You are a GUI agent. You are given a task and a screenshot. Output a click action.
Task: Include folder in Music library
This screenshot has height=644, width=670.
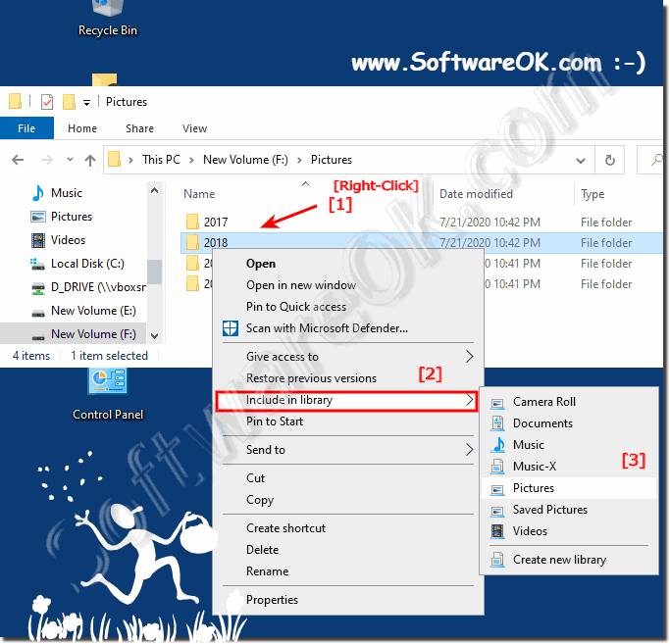pyautogui.click(x=569, y=445)
